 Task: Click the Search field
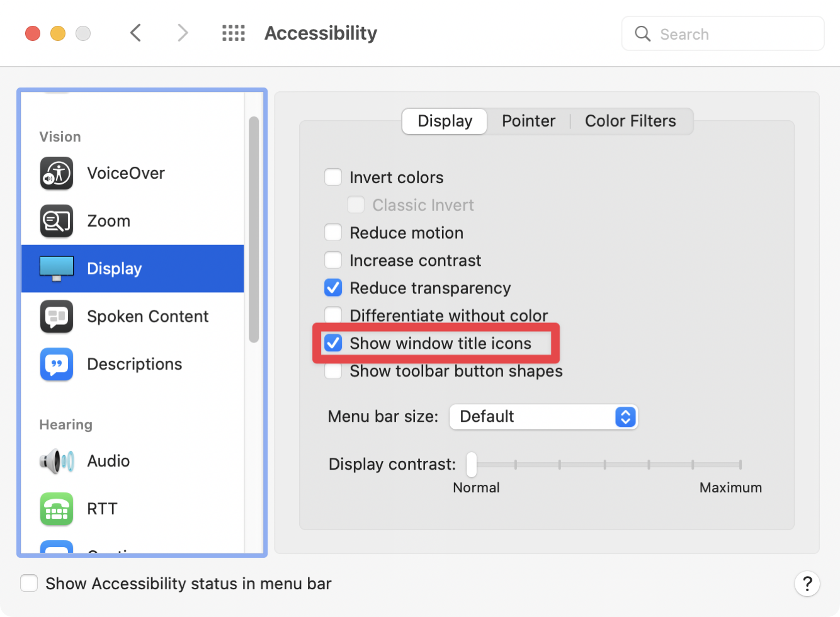tap(723, 34)
